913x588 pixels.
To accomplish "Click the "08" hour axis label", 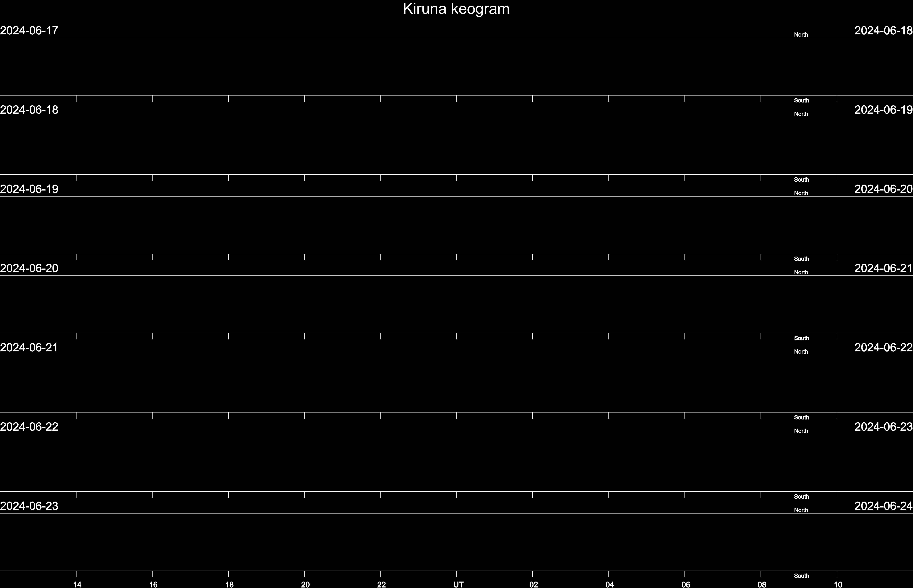I will (762, 584).
